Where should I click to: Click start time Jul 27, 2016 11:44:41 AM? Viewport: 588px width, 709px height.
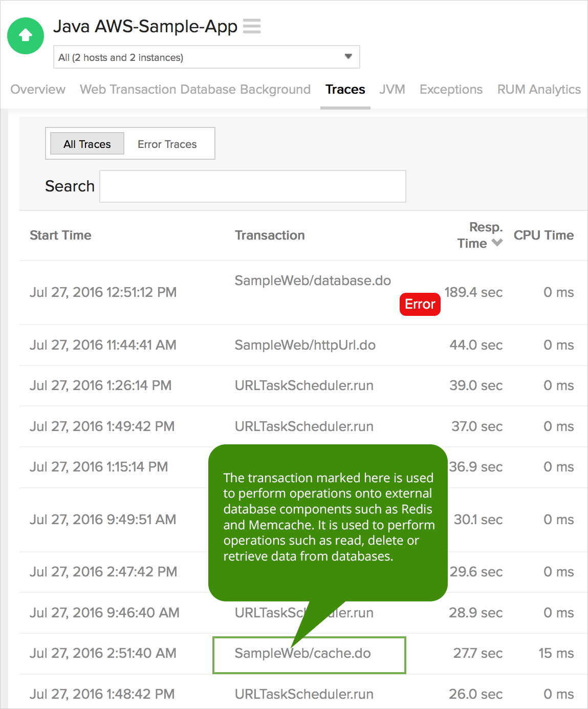pyautogui.click(x=103, y=345)
